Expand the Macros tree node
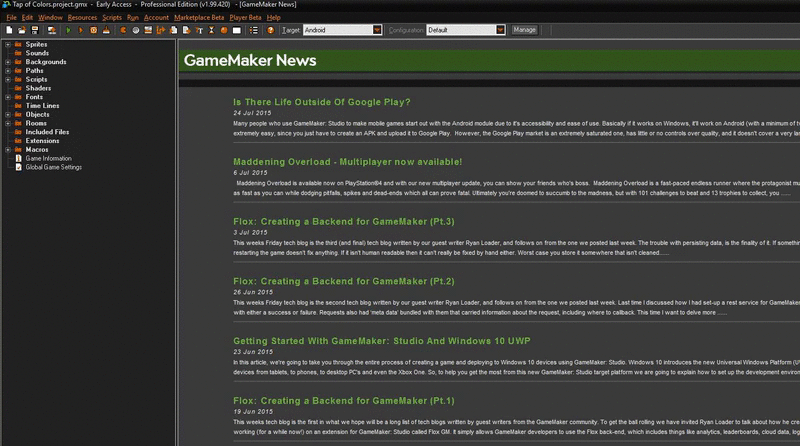 (x=8, y=150)
